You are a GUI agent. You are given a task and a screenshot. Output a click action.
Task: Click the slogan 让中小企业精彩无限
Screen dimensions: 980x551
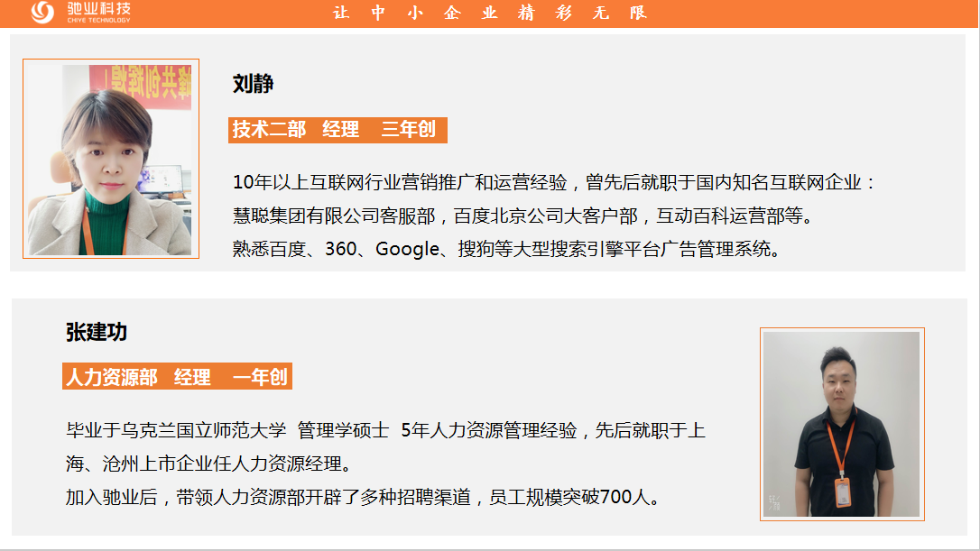coord(490,14)
